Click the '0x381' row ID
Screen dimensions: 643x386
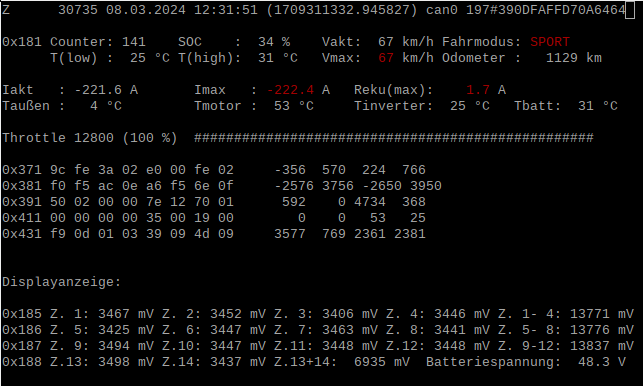tap(22, 186)
